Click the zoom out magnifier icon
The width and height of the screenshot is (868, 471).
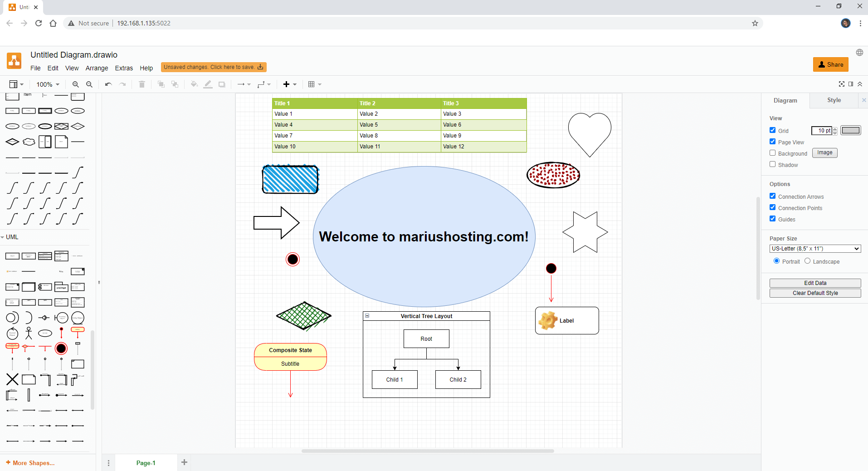89,84
